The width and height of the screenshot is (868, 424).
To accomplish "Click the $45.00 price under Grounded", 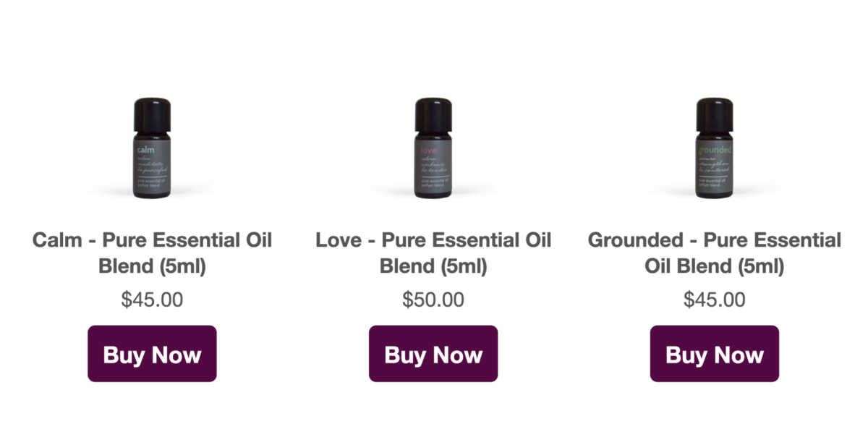I will [x=715, y=300].
